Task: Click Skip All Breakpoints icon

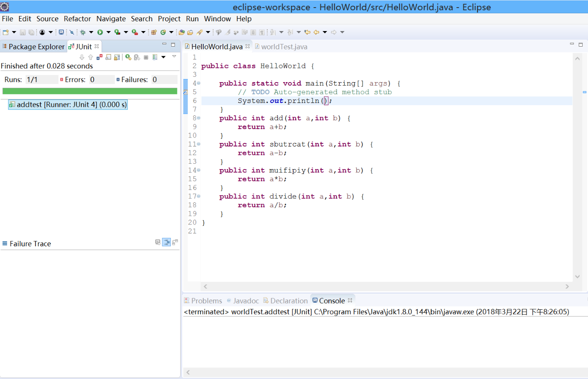Action: (71, 32)
